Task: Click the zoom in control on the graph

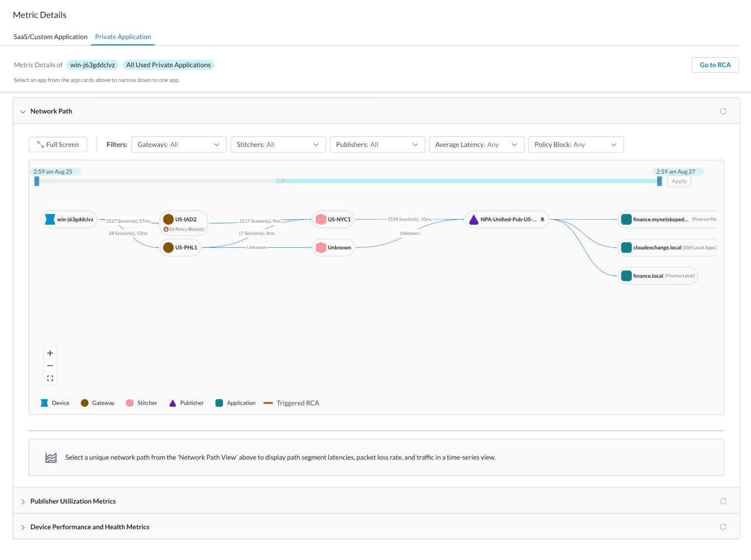Action: pyautogui.click(x=50, y=352)
